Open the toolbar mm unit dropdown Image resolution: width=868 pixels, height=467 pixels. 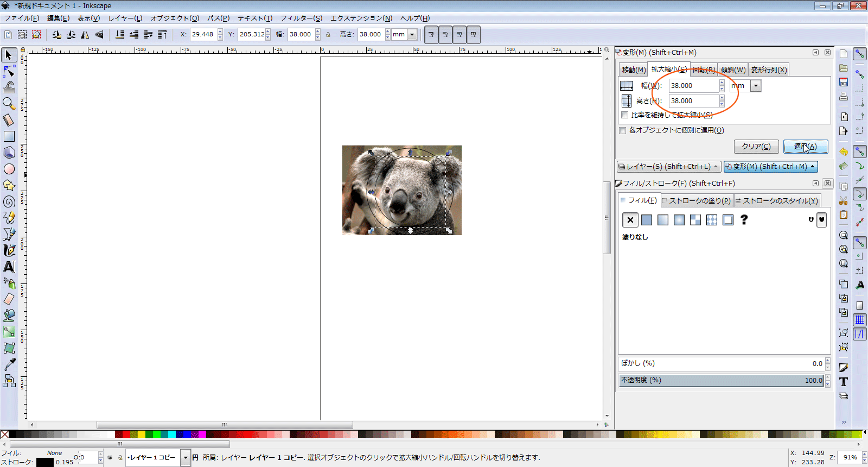[x=412, y=35]
